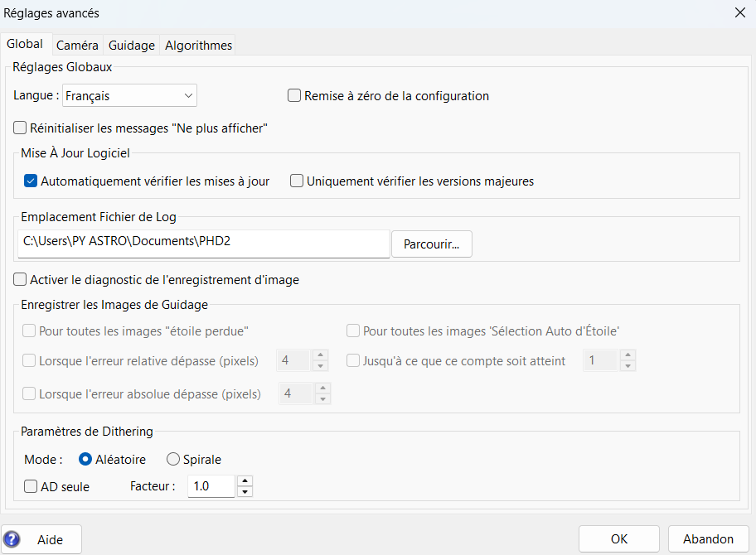Enable Remise à zéro de la configuration

click(x=293, y=96)
